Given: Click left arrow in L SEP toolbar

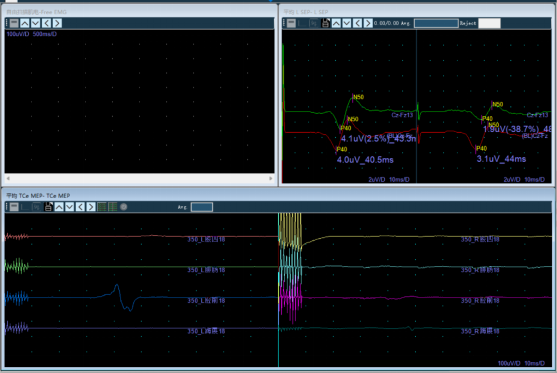Looking at the screenshot, I should [x=357, y=23].
